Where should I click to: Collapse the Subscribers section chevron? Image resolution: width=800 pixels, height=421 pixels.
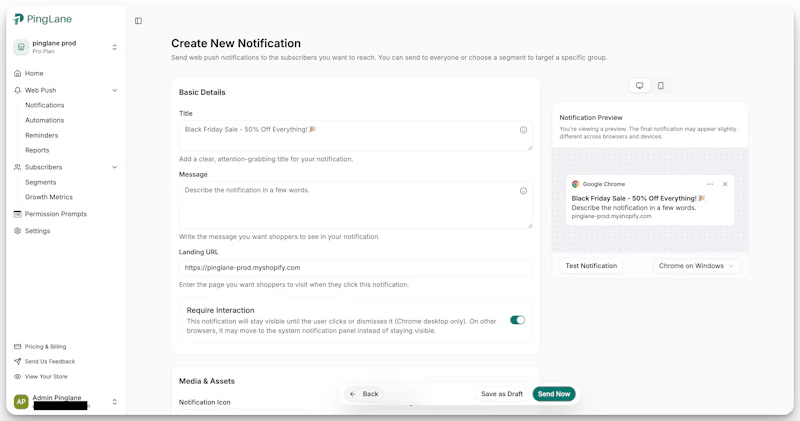point(114,167)
